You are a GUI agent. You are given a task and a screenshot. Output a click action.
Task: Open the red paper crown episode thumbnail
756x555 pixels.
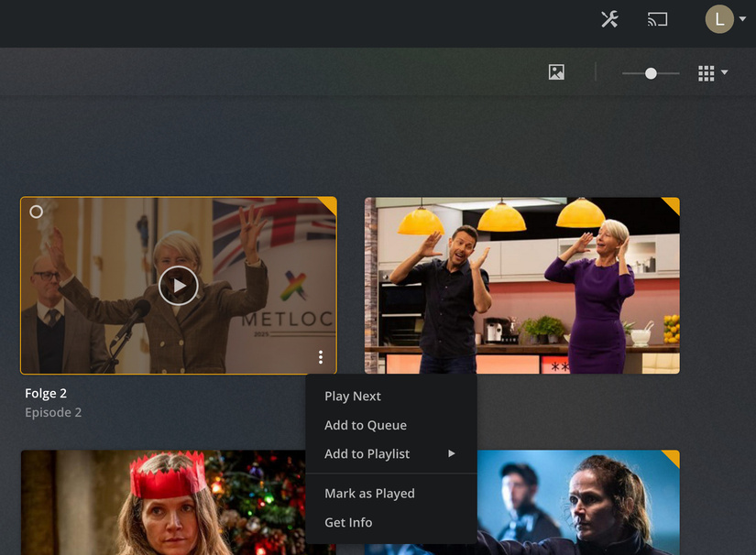point(163,503)
